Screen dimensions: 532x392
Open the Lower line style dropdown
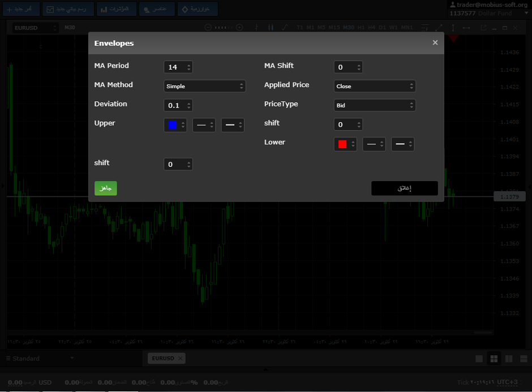pos(374,144)
